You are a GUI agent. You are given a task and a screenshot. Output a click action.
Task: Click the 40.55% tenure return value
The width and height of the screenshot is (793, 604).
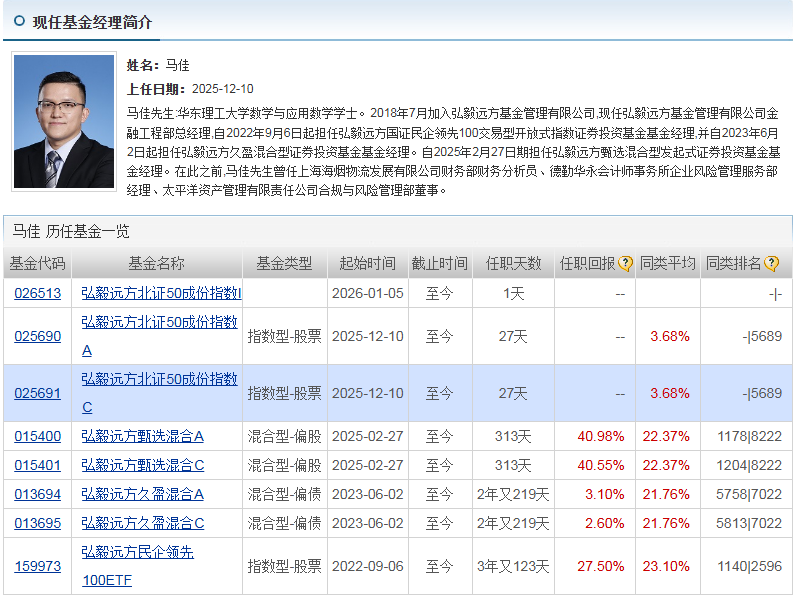click(x=601, y=465)
